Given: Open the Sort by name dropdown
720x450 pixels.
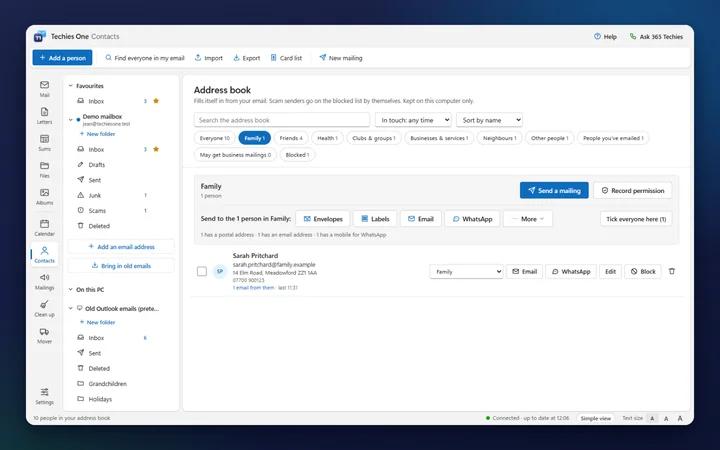Looking at the screenshot, I should coord(489,120).
